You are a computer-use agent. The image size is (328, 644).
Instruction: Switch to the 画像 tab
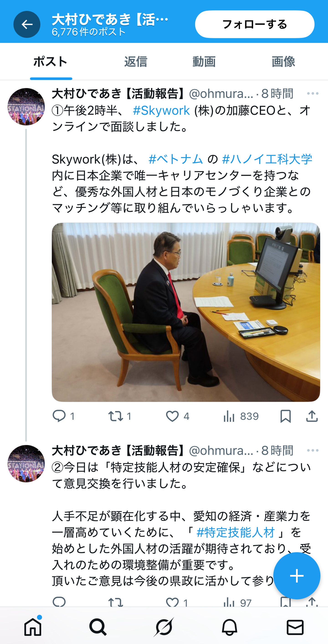[x=283, y=62]
